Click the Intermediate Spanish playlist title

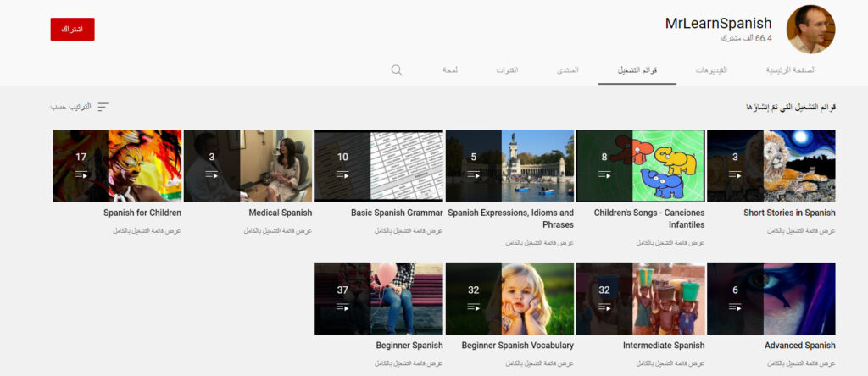(x=664, y=346)
